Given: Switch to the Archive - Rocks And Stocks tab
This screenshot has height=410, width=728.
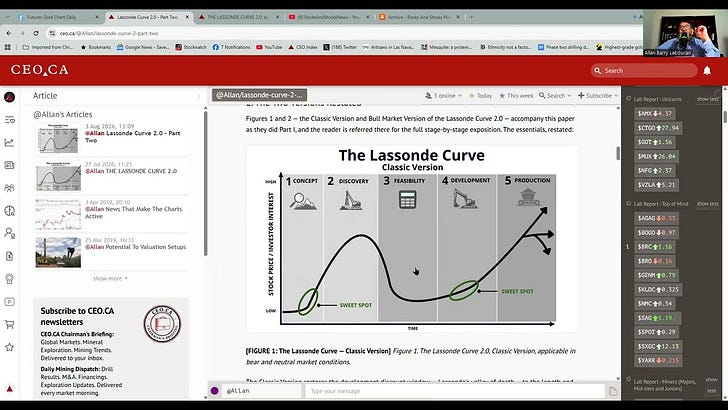Looking at the screenshot, I should 418,17.
